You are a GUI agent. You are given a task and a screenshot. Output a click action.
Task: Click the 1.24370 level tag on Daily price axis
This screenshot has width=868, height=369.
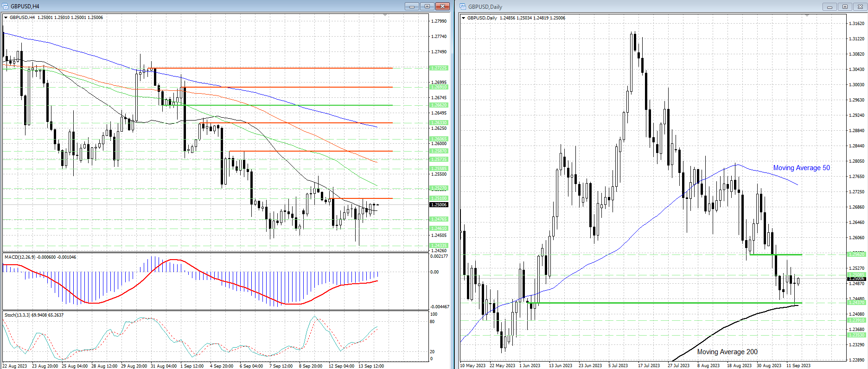pyautogui.click(x=856, y=302)
